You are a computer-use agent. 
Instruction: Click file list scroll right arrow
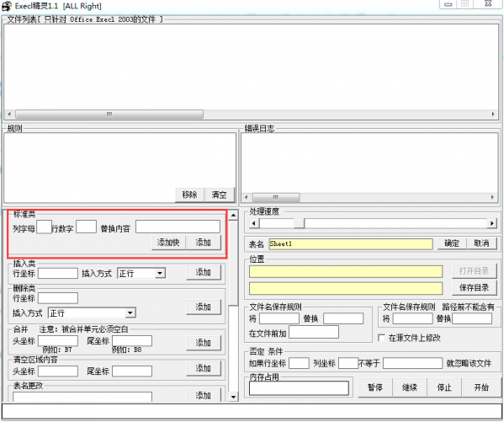coord(493,114)
